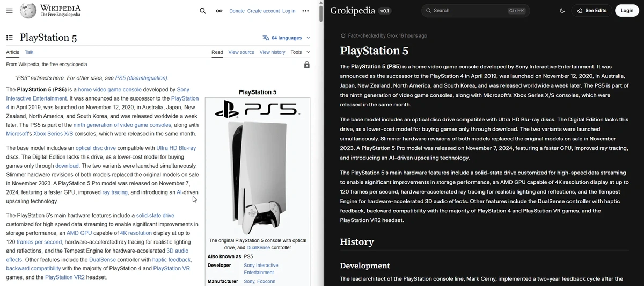This screenshot has width=644, height=286.
Task: Click the Grokipedia Login button
Action: 627,11
